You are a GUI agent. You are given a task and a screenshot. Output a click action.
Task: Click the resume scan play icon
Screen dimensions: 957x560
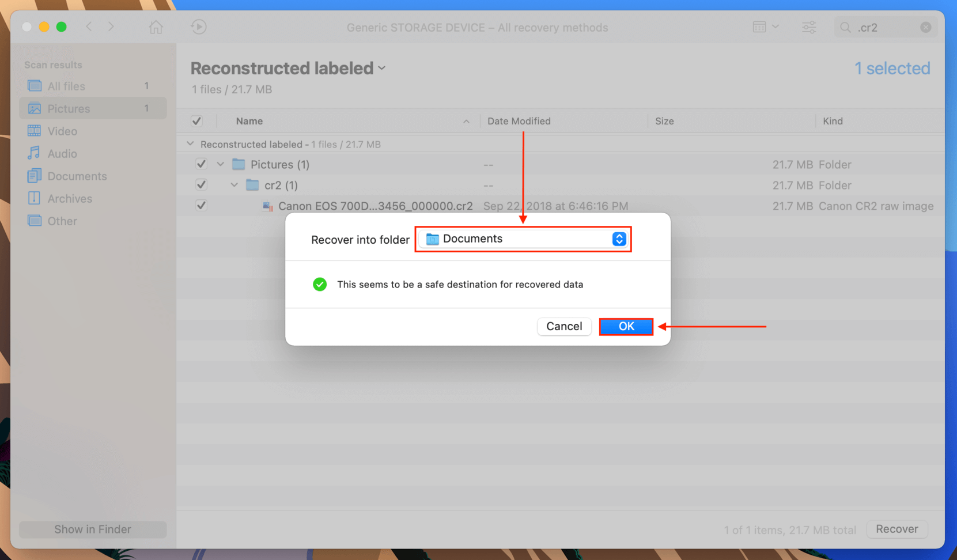coord(199,27)
